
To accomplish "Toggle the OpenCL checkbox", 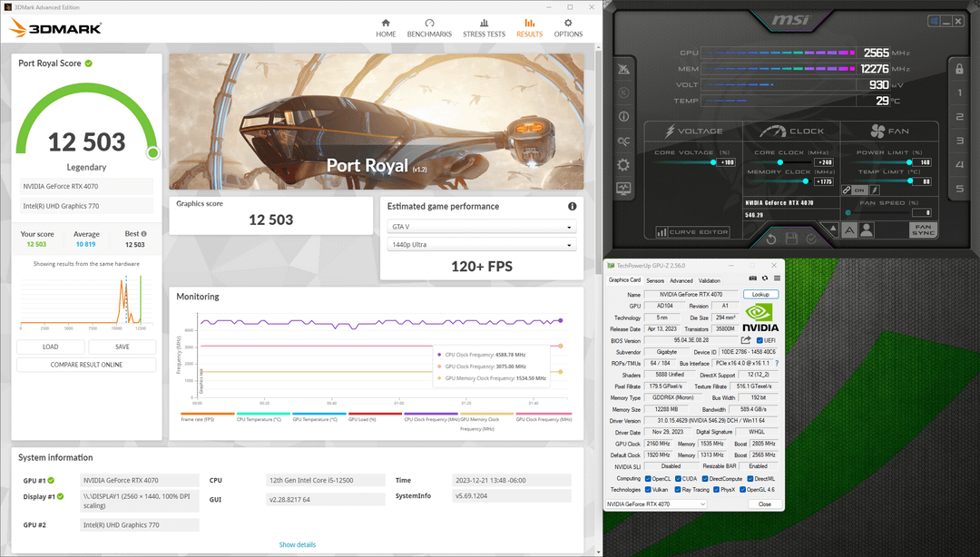I will [648, 479].
